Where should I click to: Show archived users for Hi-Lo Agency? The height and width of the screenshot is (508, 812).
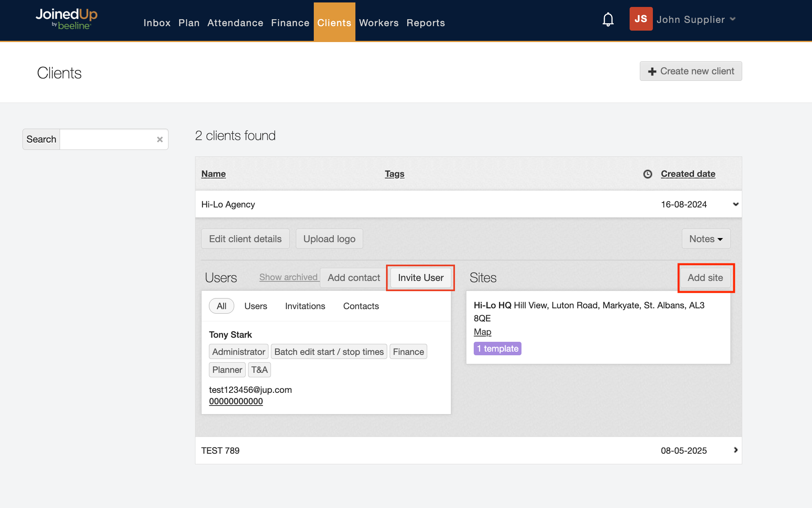(288, 277)
